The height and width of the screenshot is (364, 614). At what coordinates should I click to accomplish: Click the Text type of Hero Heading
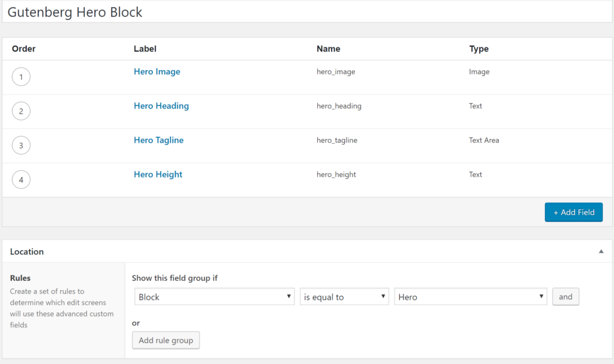(475, 106)
